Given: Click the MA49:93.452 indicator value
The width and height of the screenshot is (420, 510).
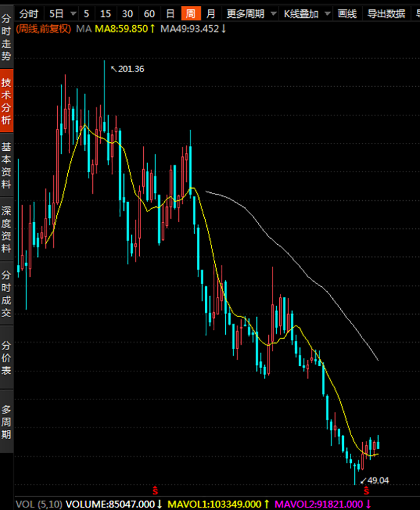Looking at the screenshot, I should pyautogui.click(x=193, y=29).
